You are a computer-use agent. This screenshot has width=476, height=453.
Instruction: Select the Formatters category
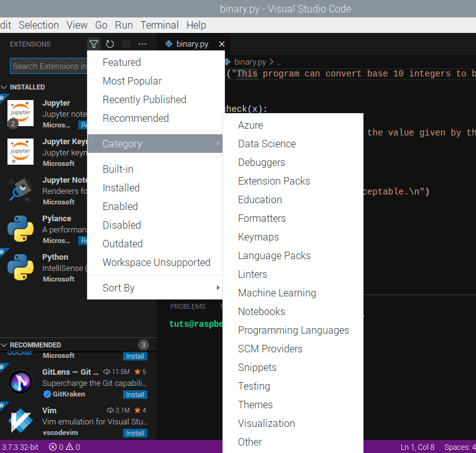tap(293, 218)
